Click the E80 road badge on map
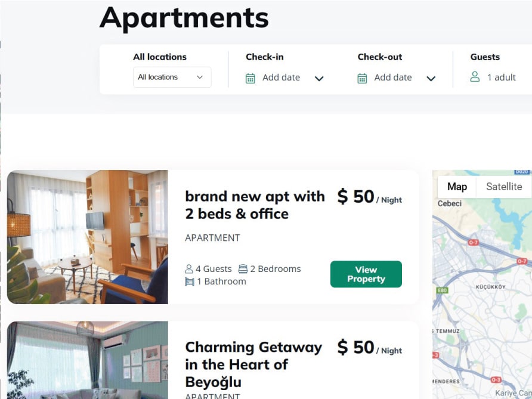The image size is (532, 399). (x=442, y=290)
